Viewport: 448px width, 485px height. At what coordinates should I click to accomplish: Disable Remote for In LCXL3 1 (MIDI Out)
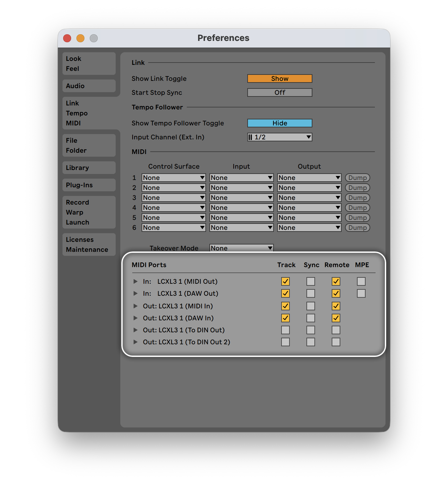(x=336, y=281)
